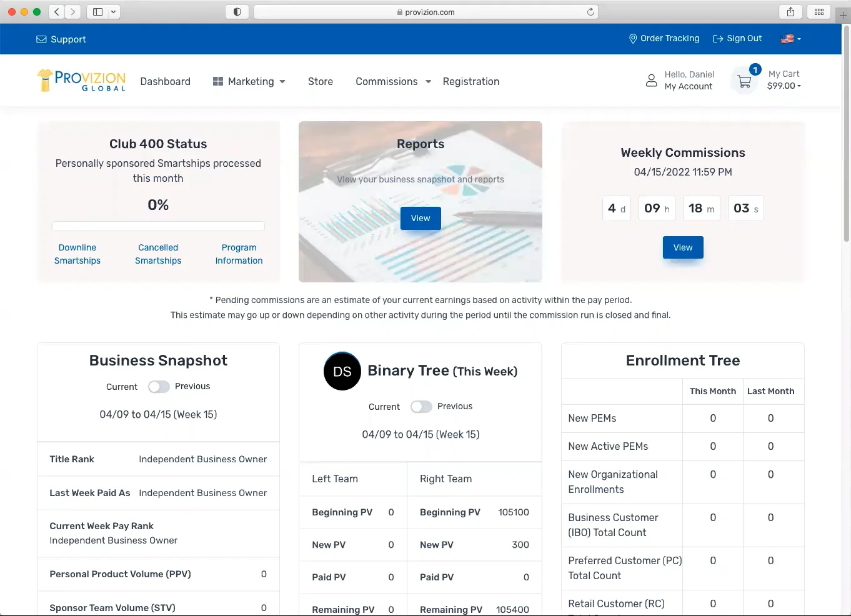
Task: Open a new tab with plus icon
Action: [843, 14]
